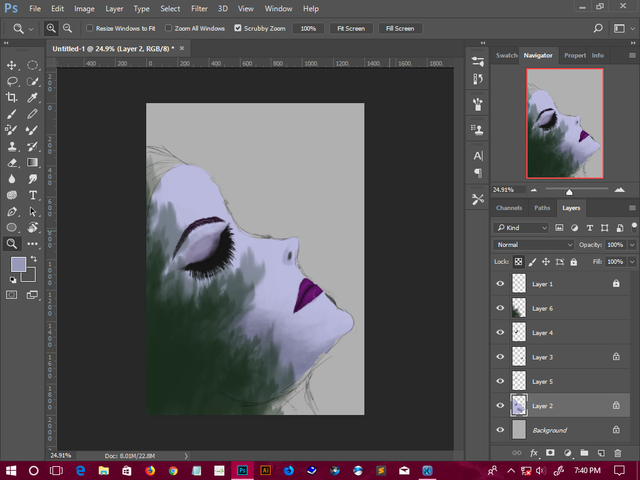Hide Layer 6 using its eye icon
This screenshot has width=640, height=480.
pos(500,308)
